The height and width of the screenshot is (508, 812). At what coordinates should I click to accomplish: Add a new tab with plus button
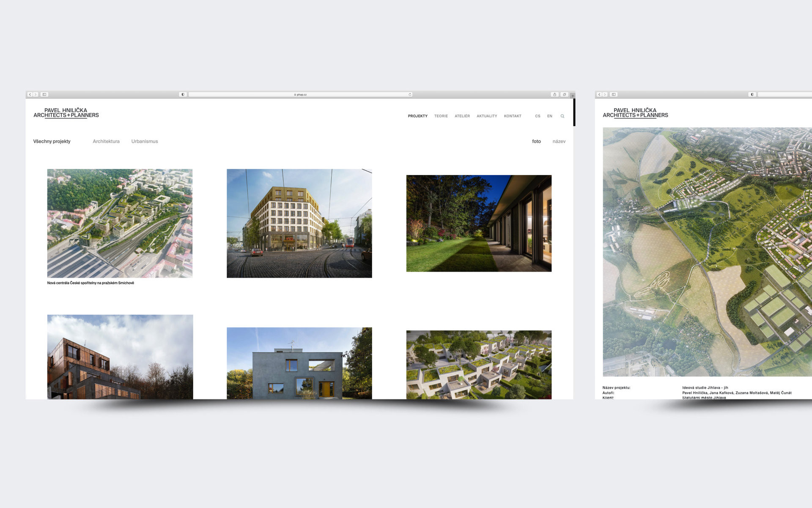(573, 96)
